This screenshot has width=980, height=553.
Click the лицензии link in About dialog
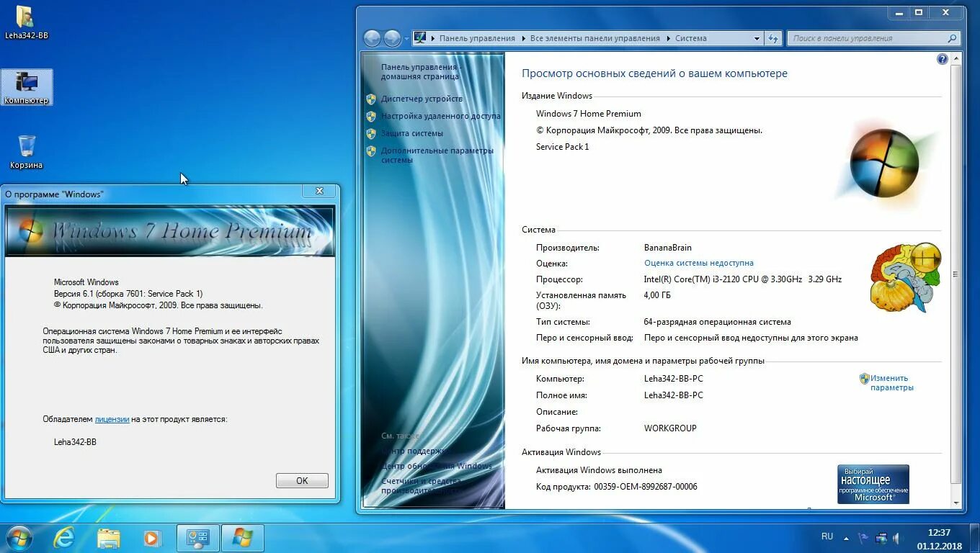112,419
